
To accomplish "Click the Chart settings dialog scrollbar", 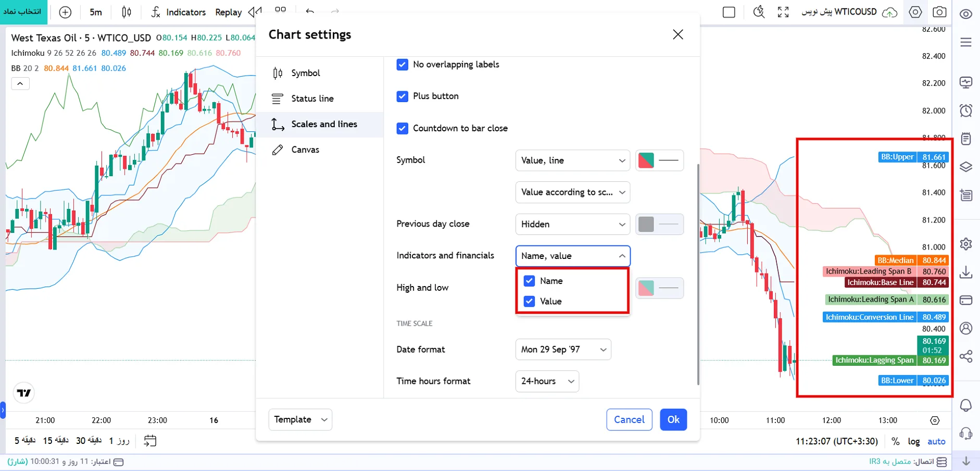I will 698,275.
